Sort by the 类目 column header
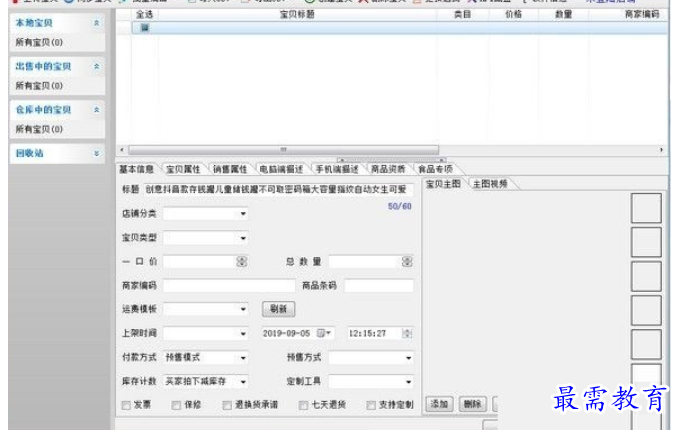Image resolution: width=675 pixels, height=430 pixels. pyautogui.click(x=463, y=14)
